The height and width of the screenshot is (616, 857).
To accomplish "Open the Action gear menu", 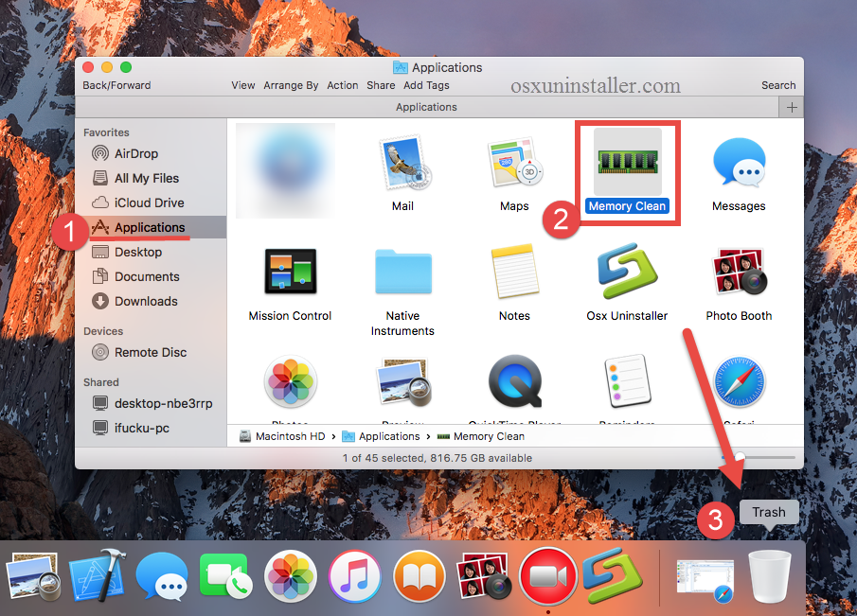I will coord(342,85).
